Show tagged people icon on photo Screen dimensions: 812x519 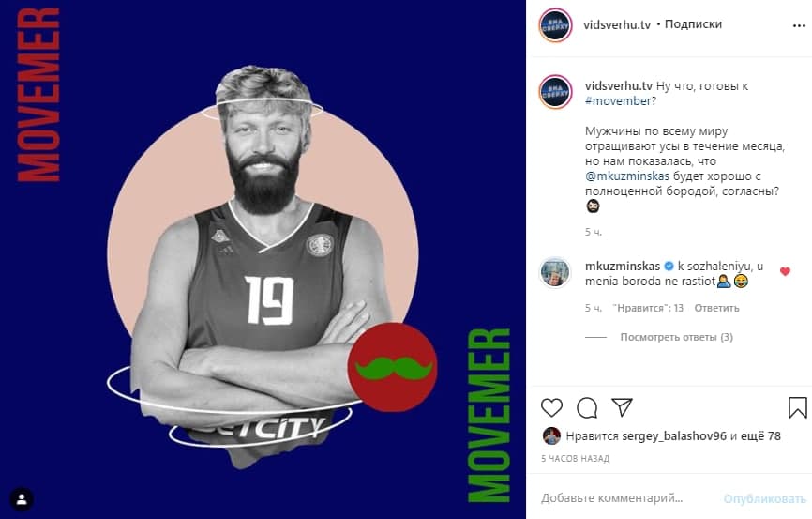pyautogui.click(x=22, y=500)
